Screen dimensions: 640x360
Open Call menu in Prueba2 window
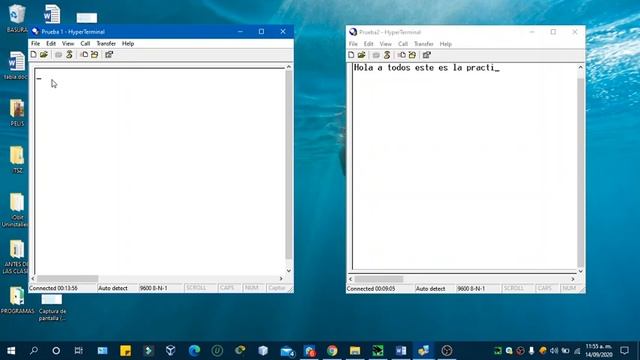[x=402, y=44]
